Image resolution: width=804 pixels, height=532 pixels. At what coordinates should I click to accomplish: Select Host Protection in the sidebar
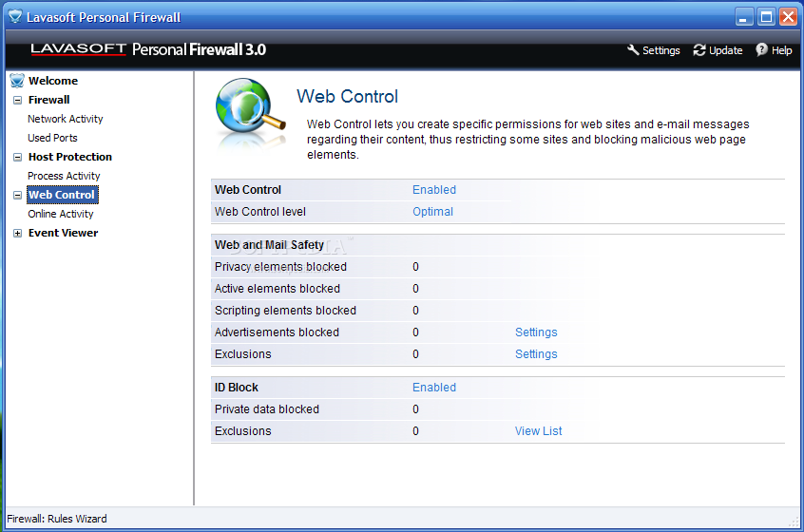tap(70, 157)
